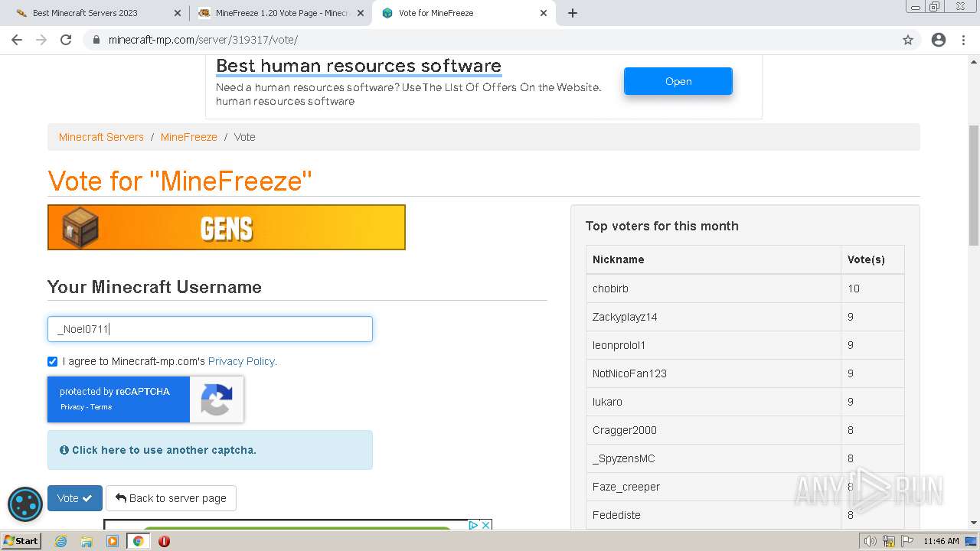Click the volume speaker tray icon

click(x=870, y=541)
